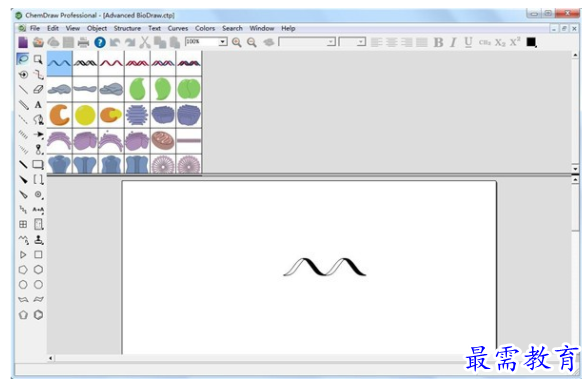The image size is (587, 390).
Task: Select the Brackets tool
Action: (x=39, y=180)
